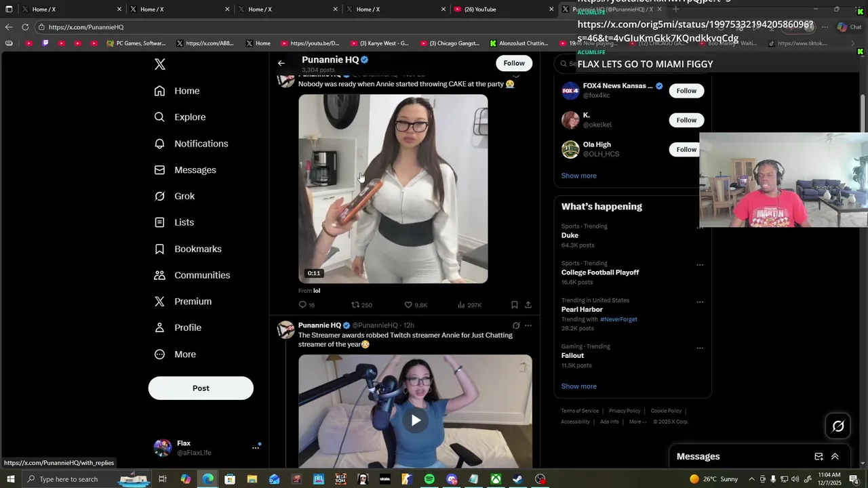Open the Windows Start menu
The height and width of the screenshot is (488, 868).
[x=11, y=479]
